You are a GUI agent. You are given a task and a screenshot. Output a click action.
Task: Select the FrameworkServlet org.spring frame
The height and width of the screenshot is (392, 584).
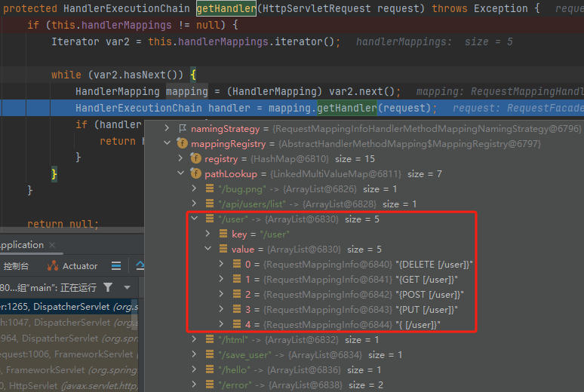coord(69,370)
